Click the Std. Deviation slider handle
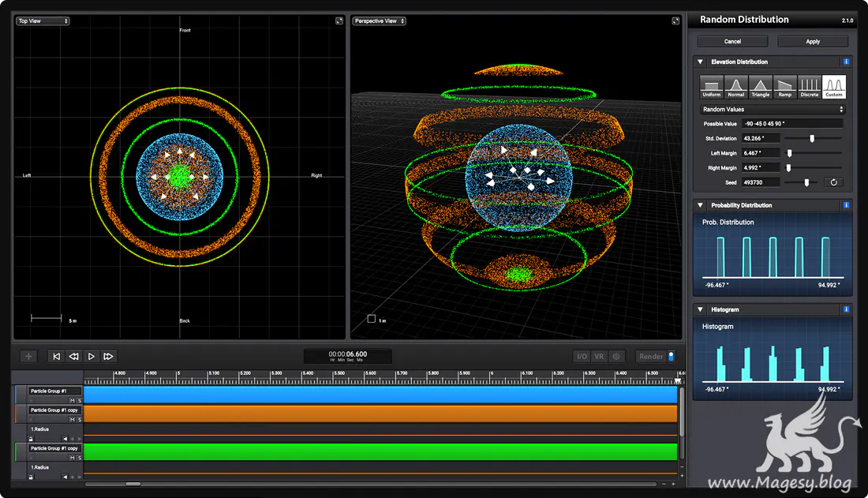868x498 pixels. coord(812,138)
